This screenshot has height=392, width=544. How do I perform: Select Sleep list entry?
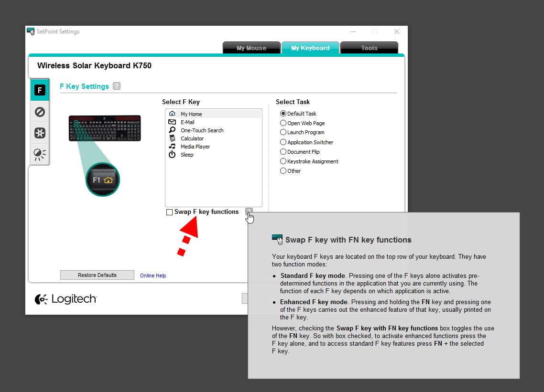point(214,155)
